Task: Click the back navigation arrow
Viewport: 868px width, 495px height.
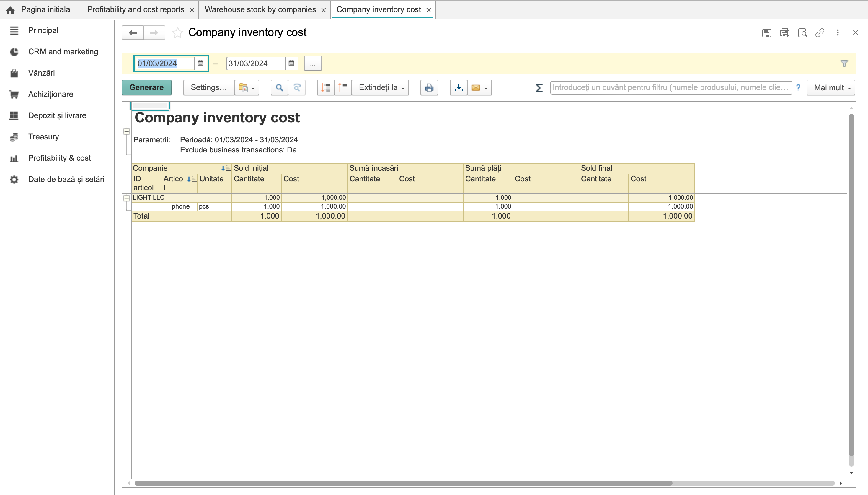Action: point(133,33)
